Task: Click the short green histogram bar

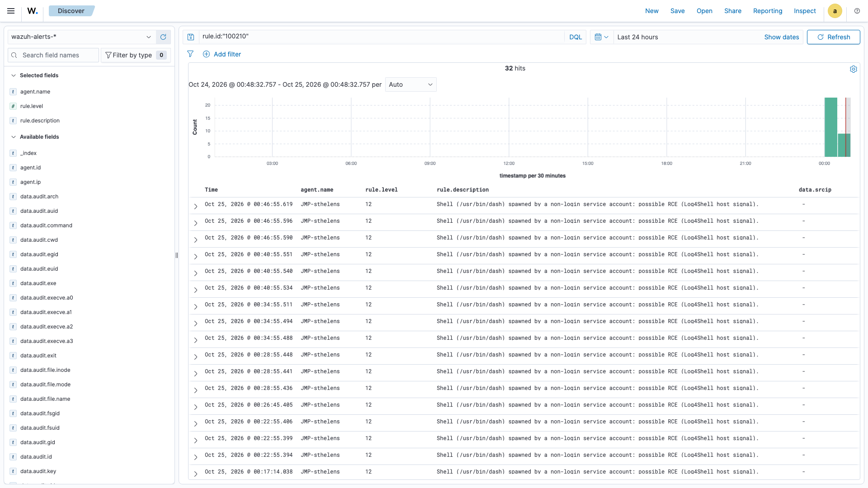Action: [844, 145]
